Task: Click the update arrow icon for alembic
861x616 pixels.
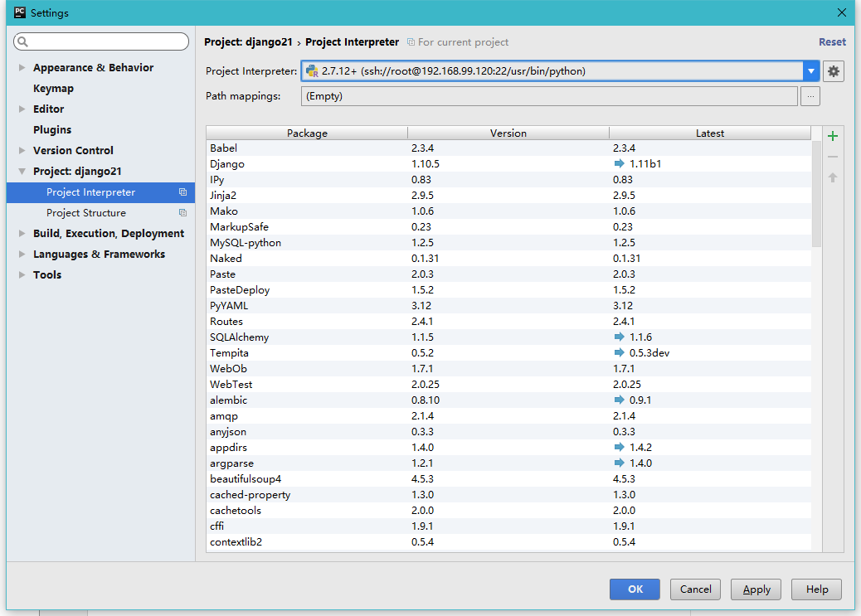Action: tap(619, 400)
